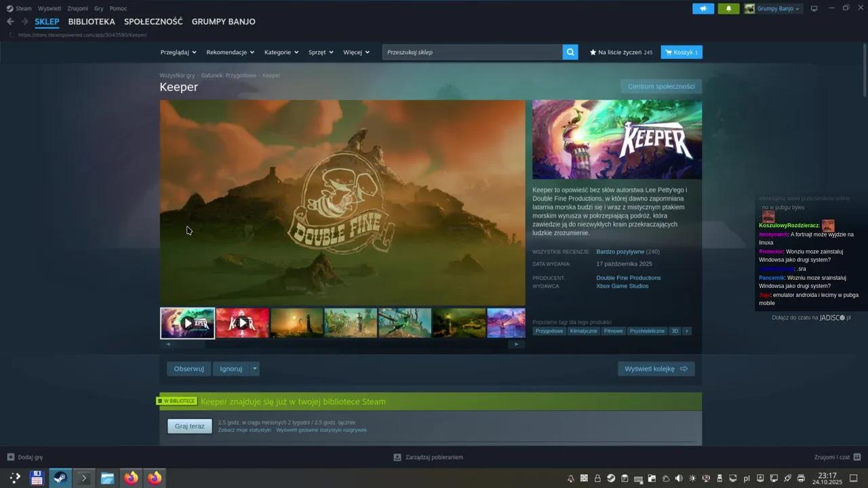Expand the Rekomendacje menu
Screen dimensions: 868x488
(x=231, y=52)
